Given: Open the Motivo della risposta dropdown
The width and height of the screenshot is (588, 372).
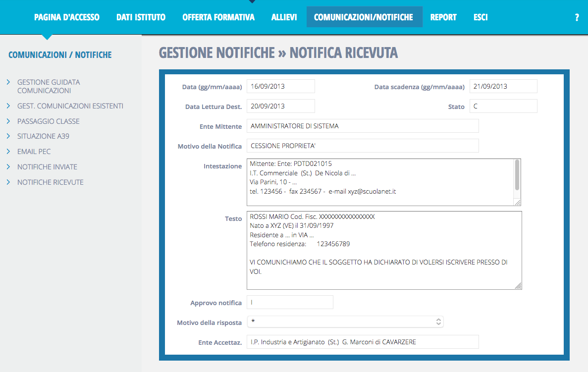Looking at the screenshot, I should (x=345, y=322).
